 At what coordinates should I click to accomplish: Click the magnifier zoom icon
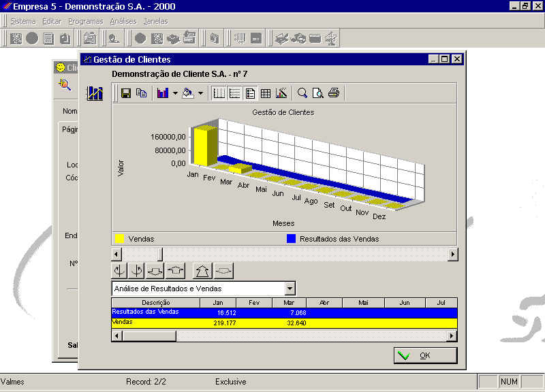302,93
